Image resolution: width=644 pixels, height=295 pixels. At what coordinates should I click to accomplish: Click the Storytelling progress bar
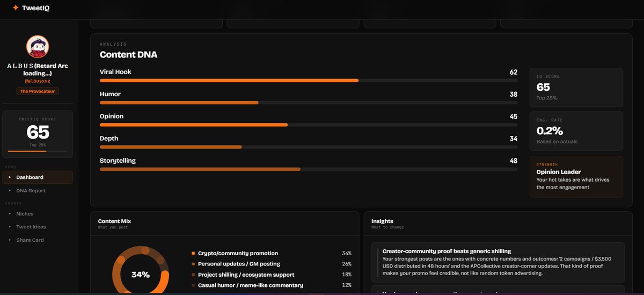point(309,169)
